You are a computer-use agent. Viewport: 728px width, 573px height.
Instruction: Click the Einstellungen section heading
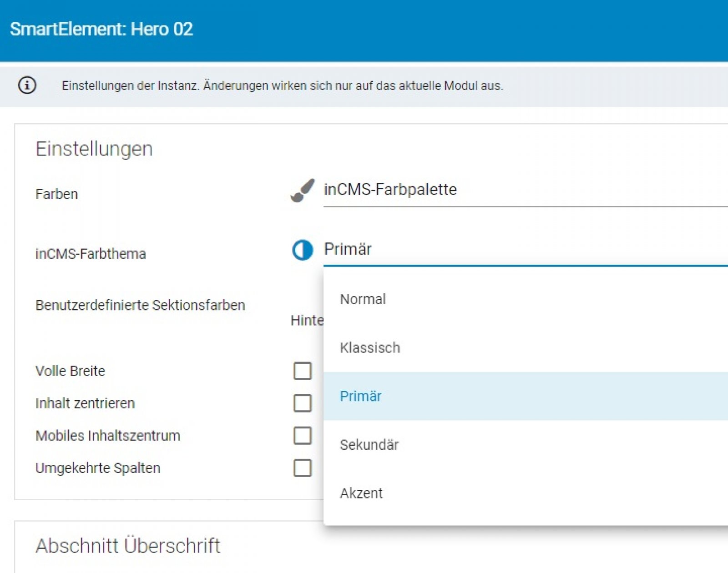point(94,149)
